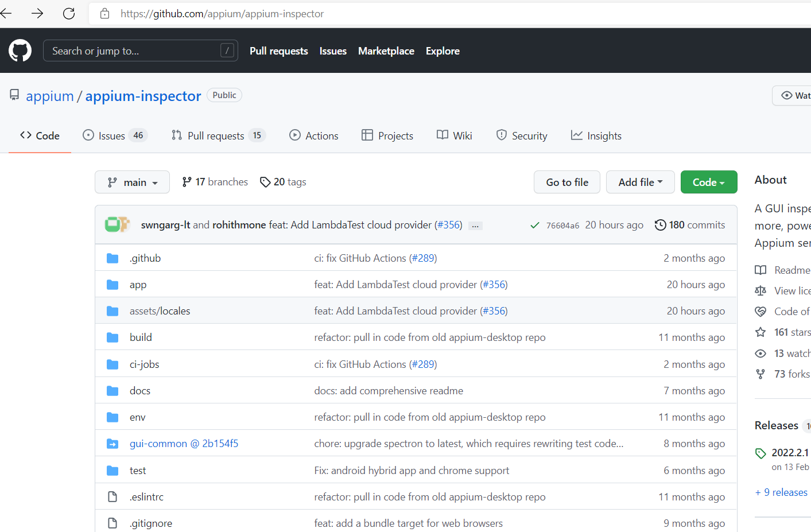Open the main branch dropdown
811x532 pixels.
pyautogui.click(x=132, y=182)
